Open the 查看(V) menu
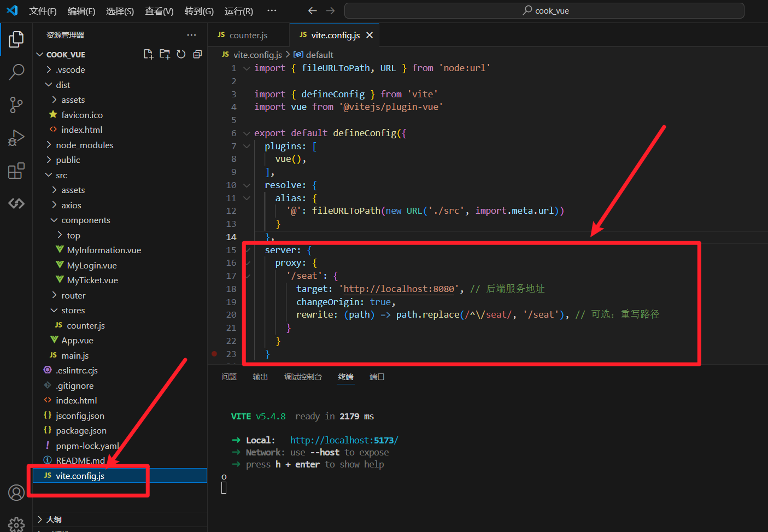Screen dimensions: 768x532 coord(159,11)
